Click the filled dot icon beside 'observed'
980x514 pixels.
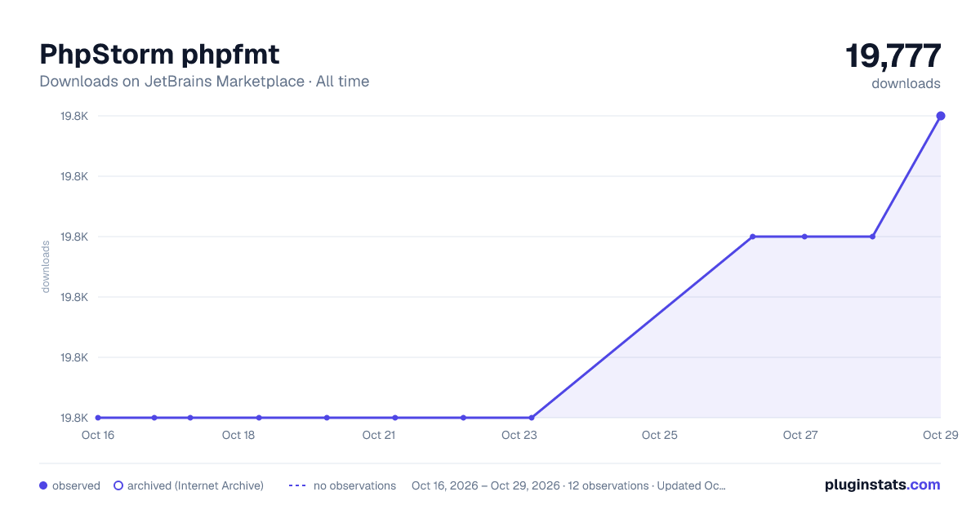click(43, 485)
